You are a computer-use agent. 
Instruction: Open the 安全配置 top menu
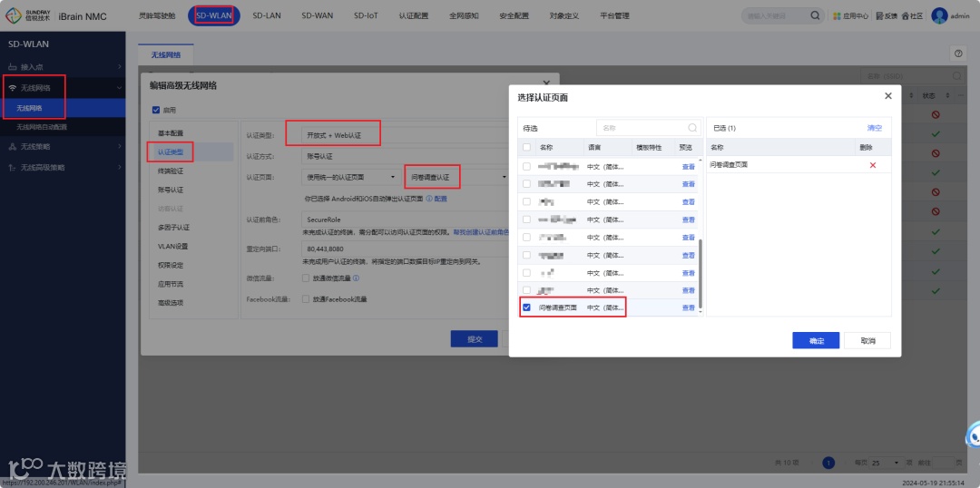point(514,16)
